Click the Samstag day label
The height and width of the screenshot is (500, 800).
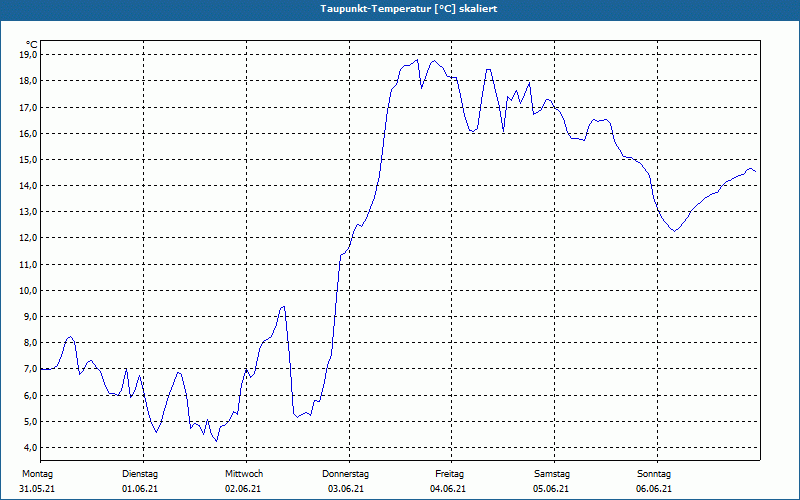tap(552, 474)
